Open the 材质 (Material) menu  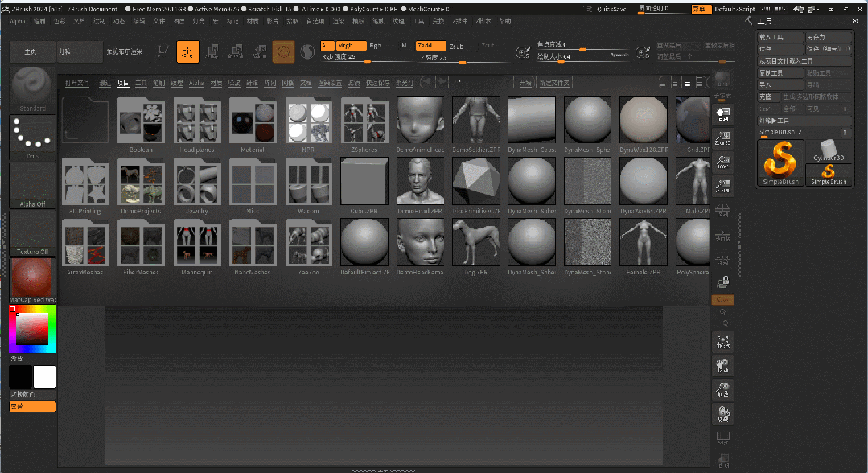coord(253,21)
